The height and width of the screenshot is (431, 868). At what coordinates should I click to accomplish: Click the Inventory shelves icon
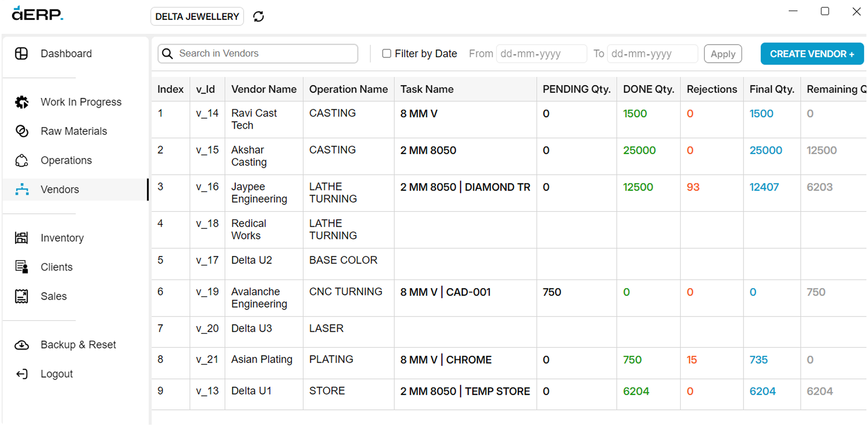(21, 238)
